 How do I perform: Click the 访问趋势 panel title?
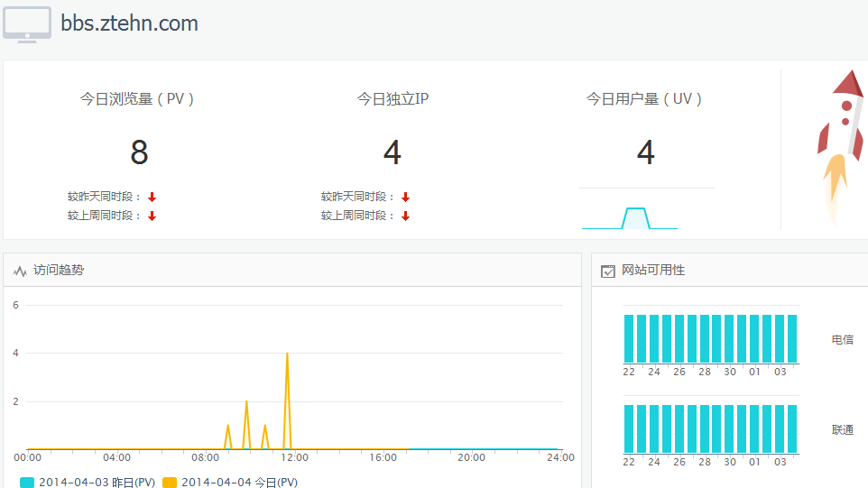point(59,270)
